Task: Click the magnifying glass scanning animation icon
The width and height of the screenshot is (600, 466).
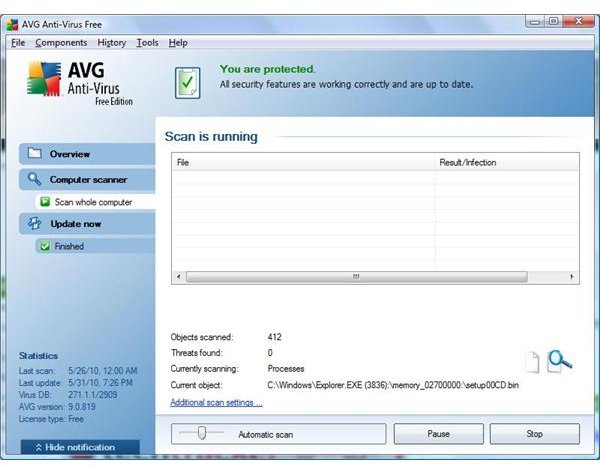Action: click(x=559, y=360)
